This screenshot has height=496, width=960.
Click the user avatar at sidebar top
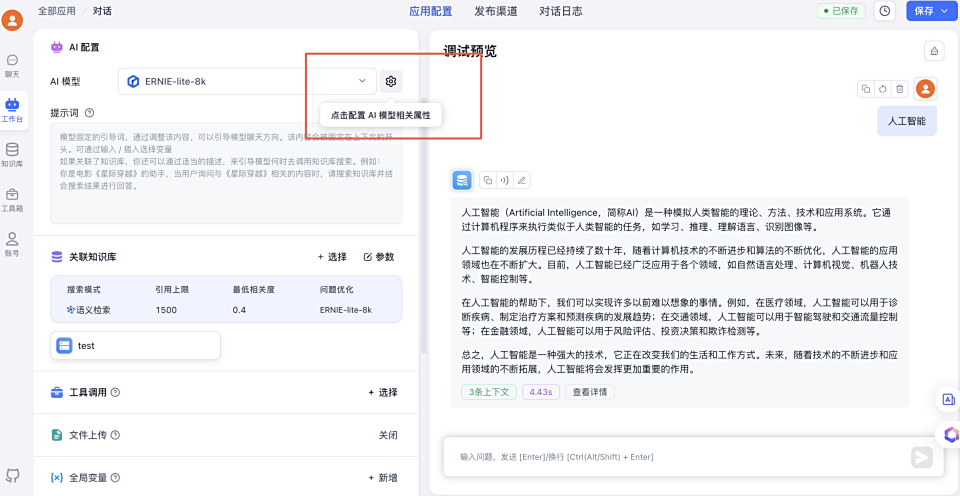[12, 20]
